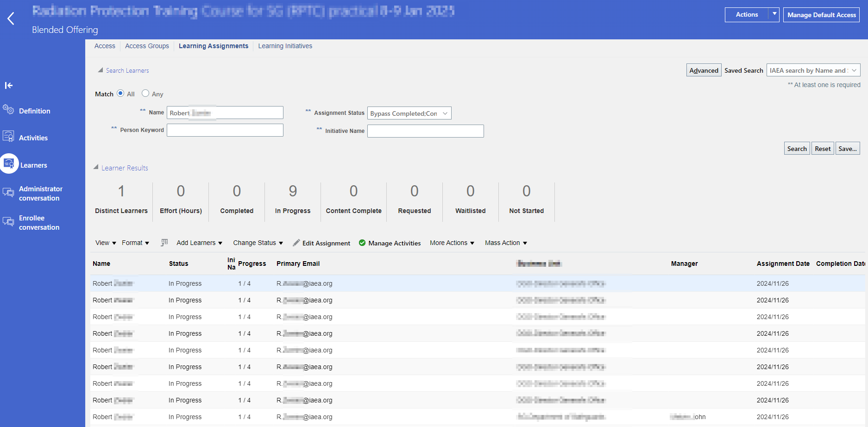Image resolution: width=868 pixels, height=427 pixels.
Task: Open the Assignment Status dropdown
Action: click(445, 113)
